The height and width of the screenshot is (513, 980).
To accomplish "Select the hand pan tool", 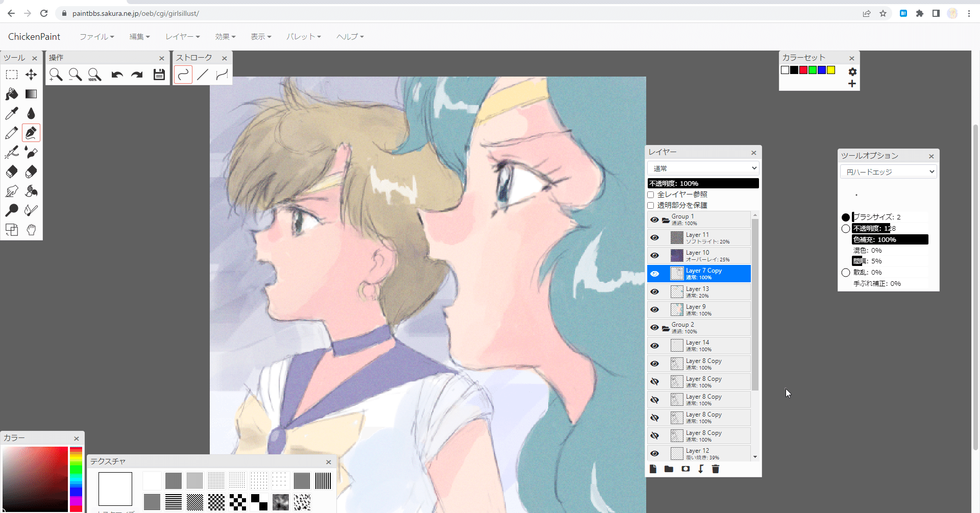I will pyautogui.click(x=31, y=230).
